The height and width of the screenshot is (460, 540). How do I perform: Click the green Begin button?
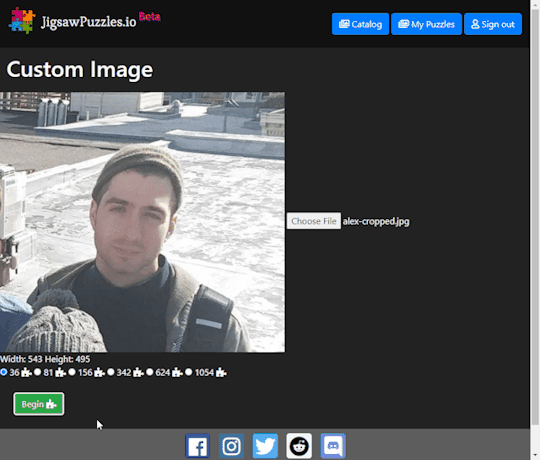(x=39, y=404)
